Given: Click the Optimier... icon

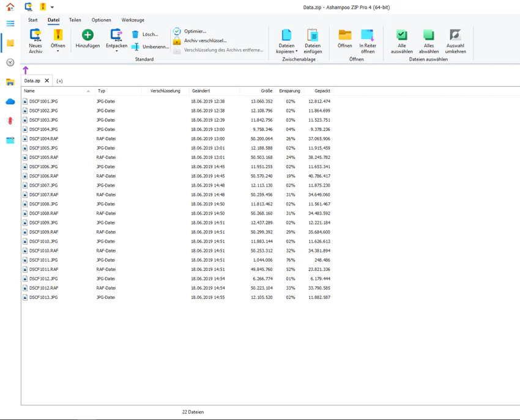Looking at the screenshot, I should pos(177,31).
